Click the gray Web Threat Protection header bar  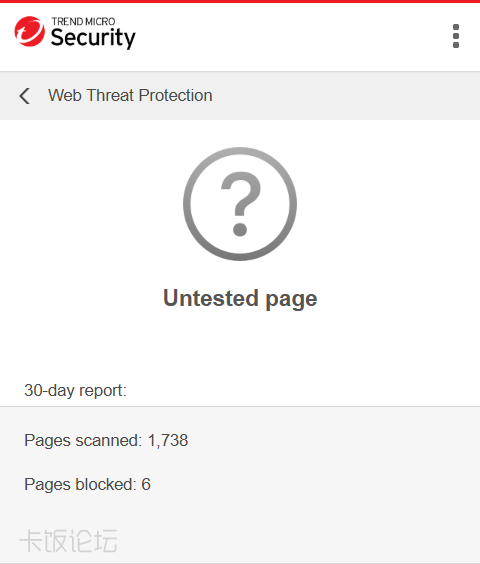pyautogui.click(x=240, y=96)
